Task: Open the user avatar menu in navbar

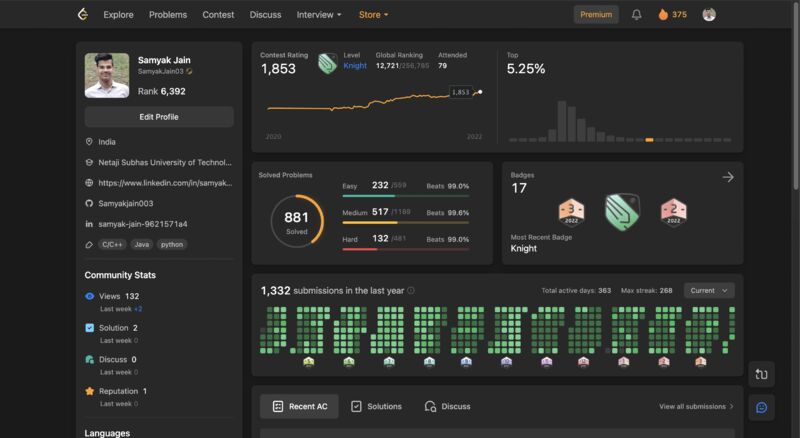Action: pos(709,15)
